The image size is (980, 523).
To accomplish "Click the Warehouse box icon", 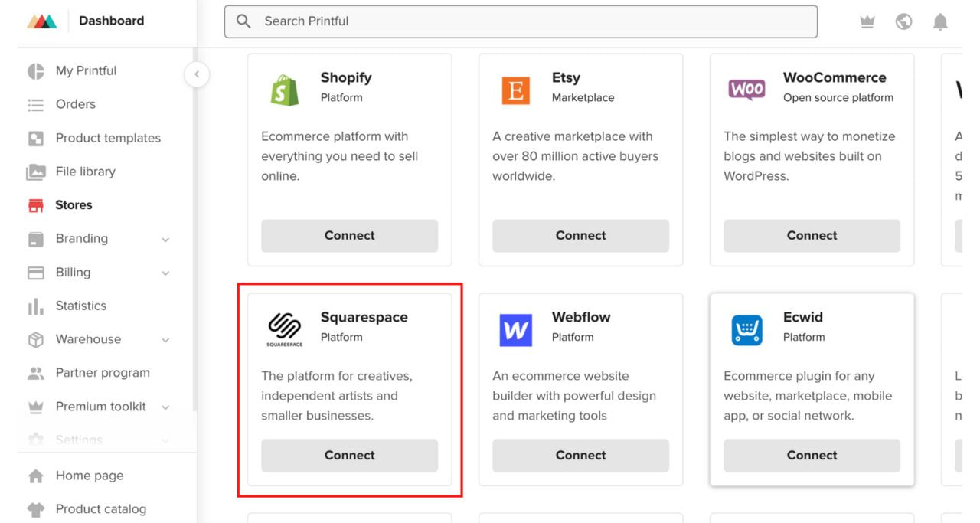I will (x=36, y=340).
